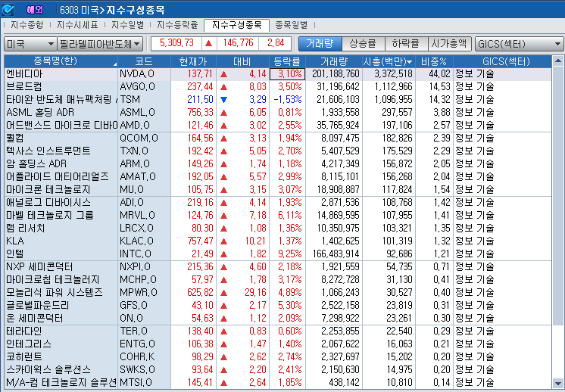Select 인테그리스 row
The height and width of the screenshot is (392, 565).
[x=277, y=344]
